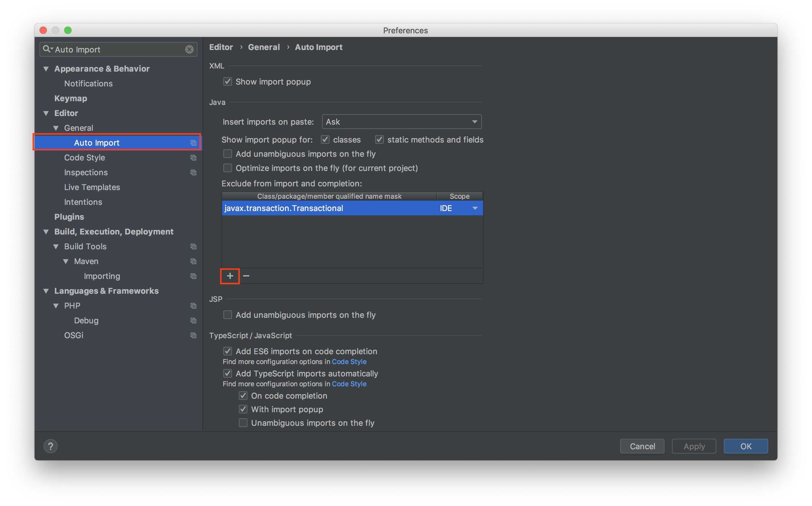Enable Unambiguous imports on the fly for TypeScript
This screenshot has height=506, width=812.
click(x=243, y=423)
